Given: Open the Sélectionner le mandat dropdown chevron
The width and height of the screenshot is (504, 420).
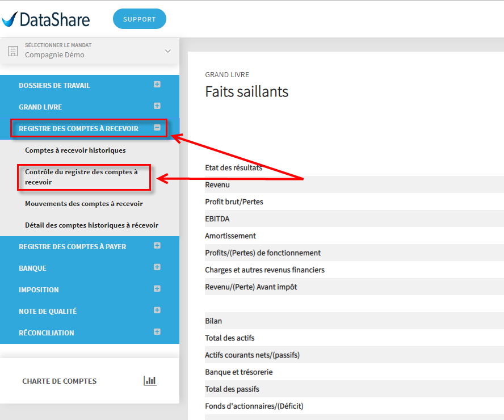Looking at the screenshot, I should (168, 51).
